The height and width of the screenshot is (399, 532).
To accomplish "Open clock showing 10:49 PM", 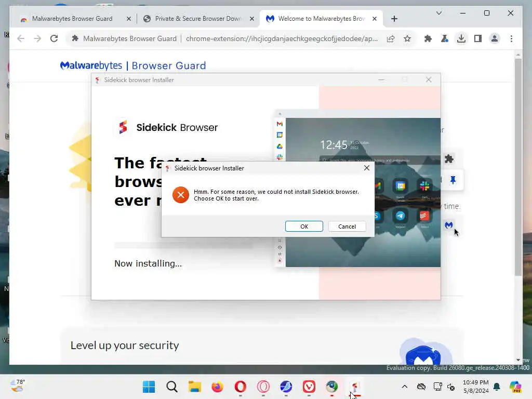I will point(476,387).
